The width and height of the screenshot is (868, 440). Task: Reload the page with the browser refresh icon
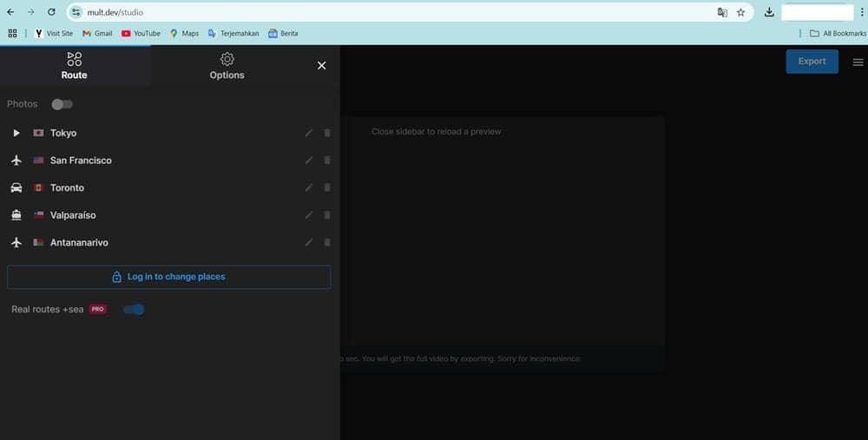(x=51, y=12)
